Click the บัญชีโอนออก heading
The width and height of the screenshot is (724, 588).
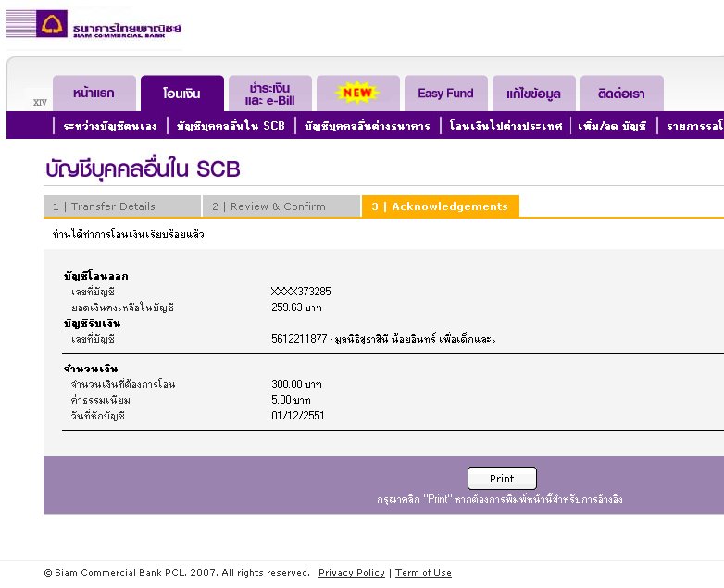(x=96, y=276)
